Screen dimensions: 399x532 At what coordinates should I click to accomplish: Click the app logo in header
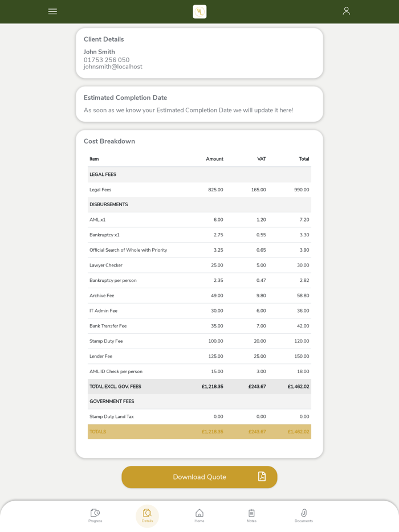click(x=199, y=11)
